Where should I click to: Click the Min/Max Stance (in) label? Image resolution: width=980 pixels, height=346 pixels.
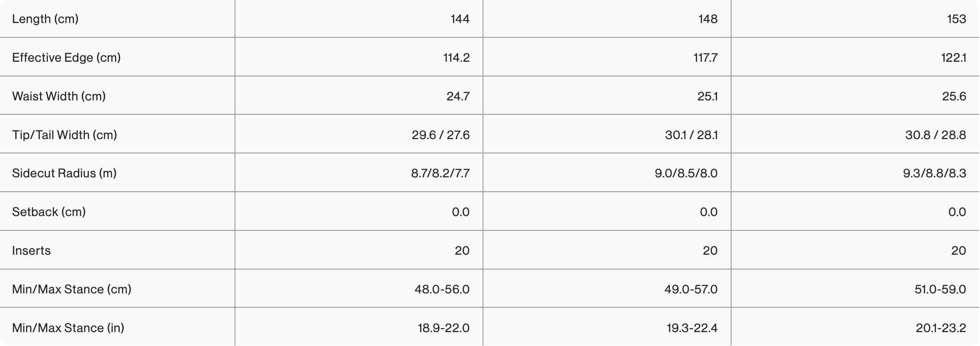coord(68,328)
